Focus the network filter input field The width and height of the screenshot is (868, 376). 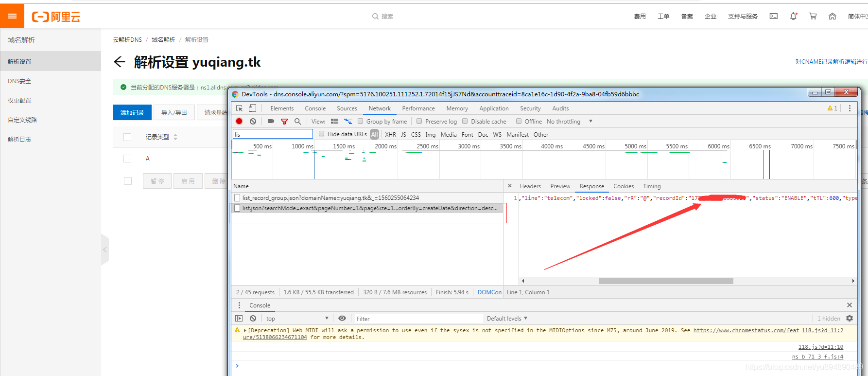(273, 134)
